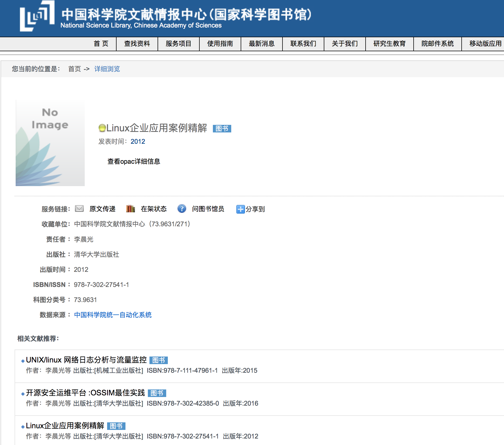Open the 最新消息 menu
This screenshot has width=504, height=445.
(x=262, y=44)
